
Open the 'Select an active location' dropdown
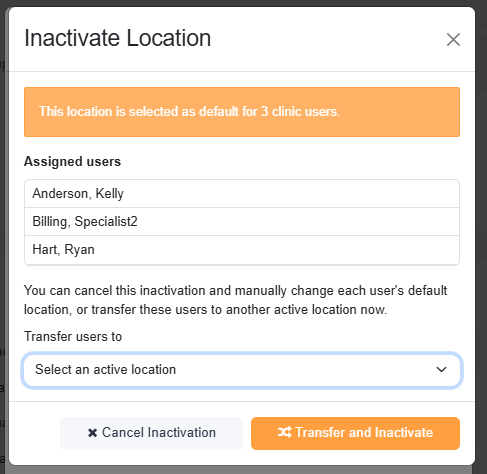tap(242, 370)
